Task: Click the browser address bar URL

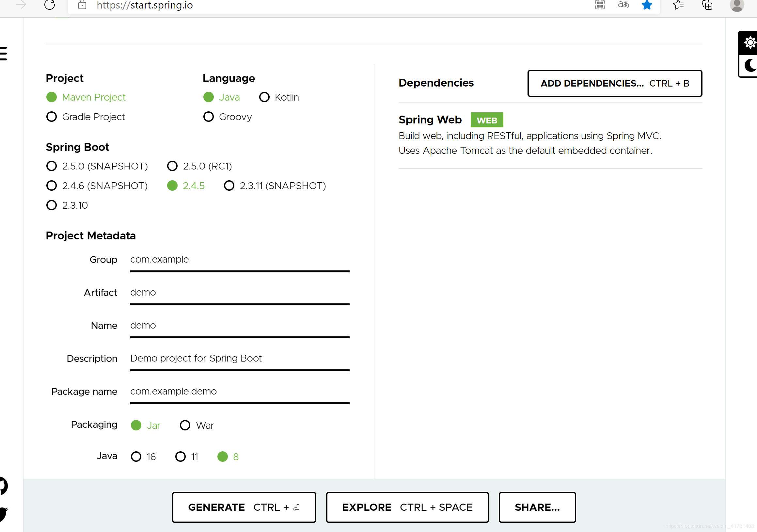Action: [145, 5]
